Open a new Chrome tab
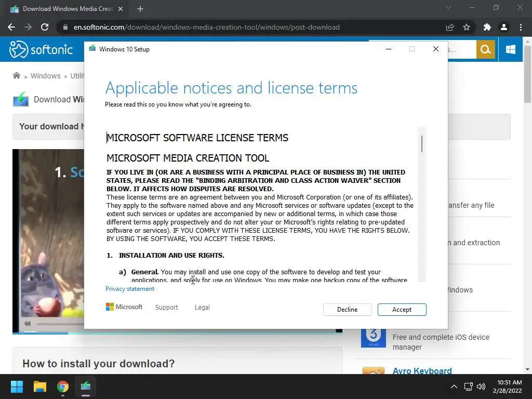Viewport: 532px width, 399px height. pos(140,9)
